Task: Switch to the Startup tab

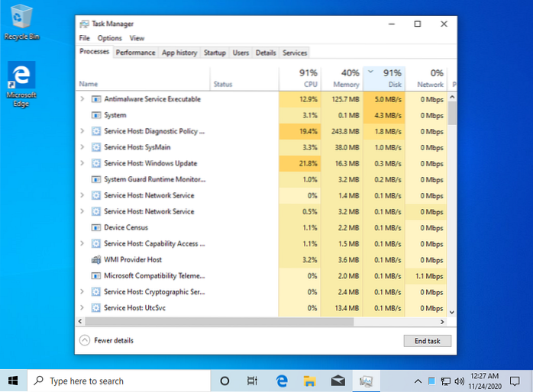Action: click(x=215, y=53)
